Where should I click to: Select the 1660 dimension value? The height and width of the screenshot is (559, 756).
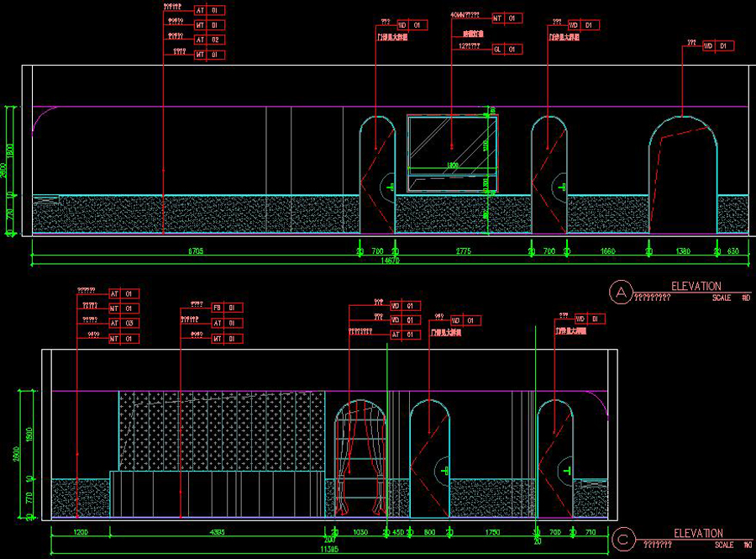[x=607, y=251]
